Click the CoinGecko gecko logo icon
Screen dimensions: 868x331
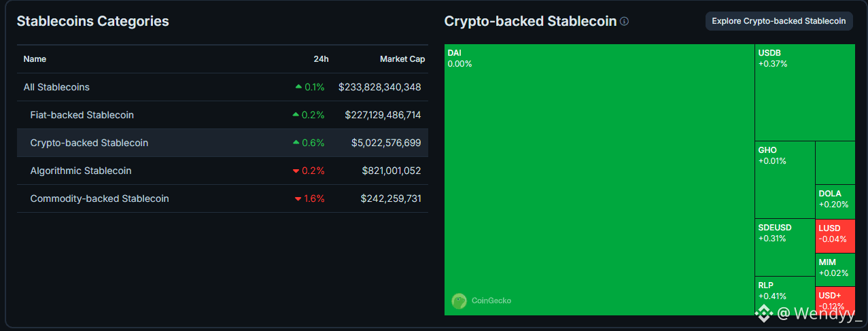click(459, 300)
